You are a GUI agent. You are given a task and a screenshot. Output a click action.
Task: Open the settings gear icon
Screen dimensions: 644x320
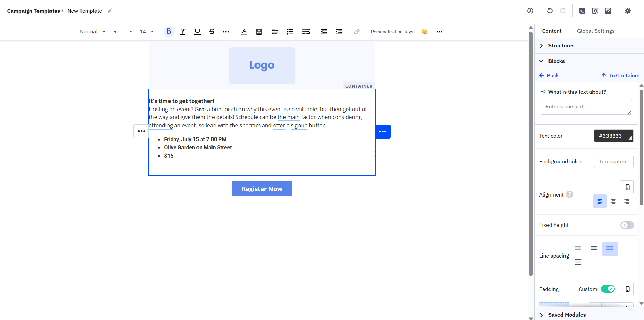point(628,11)
